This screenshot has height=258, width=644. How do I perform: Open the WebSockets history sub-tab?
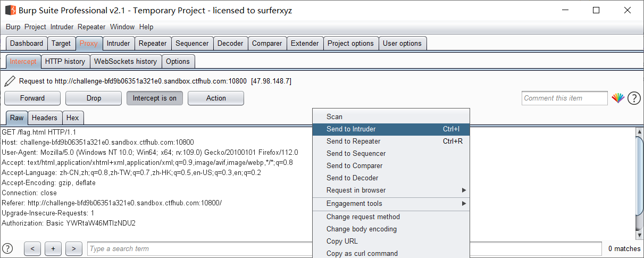point(126,62)
